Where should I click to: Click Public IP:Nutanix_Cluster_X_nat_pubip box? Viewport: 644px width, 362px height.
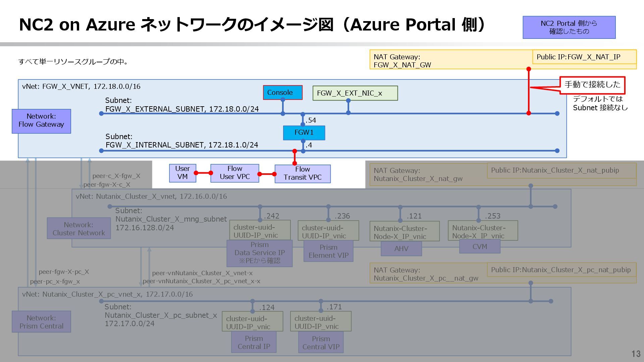tap(561, 170)
